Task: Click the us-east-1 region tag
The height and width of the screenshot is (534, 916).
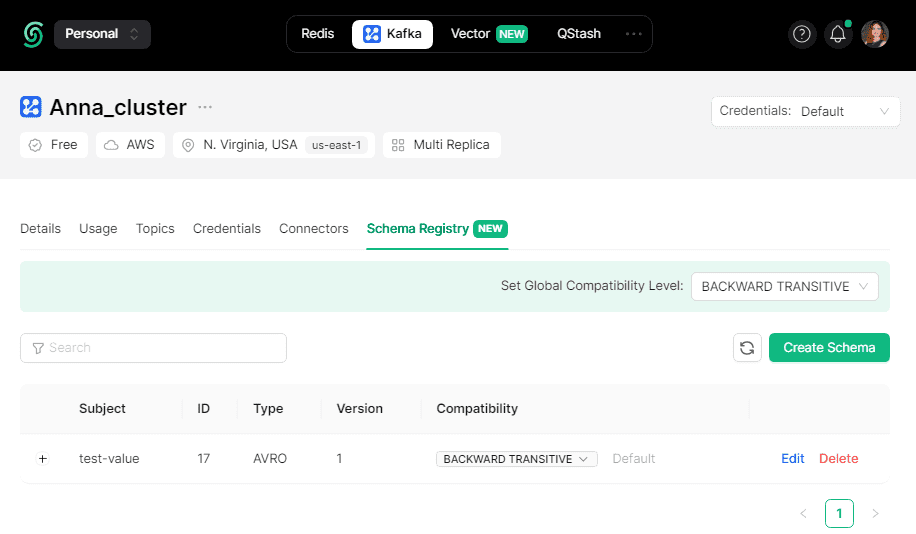Action: (x=336, y=145)
